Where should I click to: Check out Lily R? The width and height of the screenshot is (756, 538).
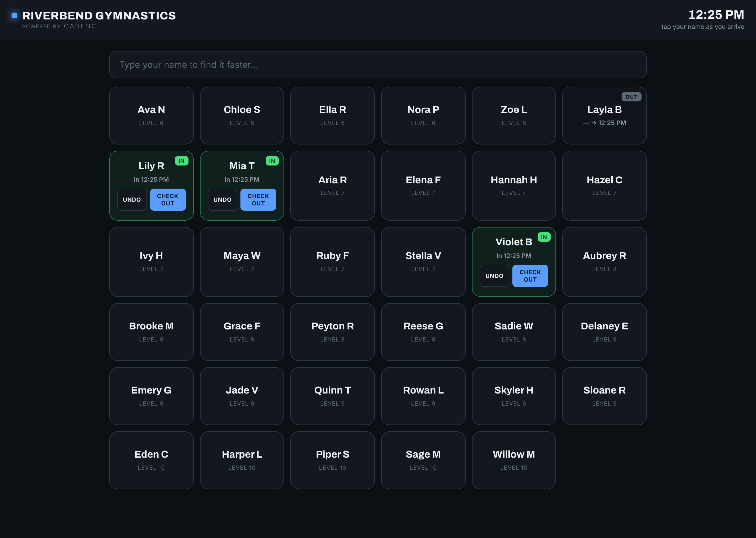pos(168,199)
